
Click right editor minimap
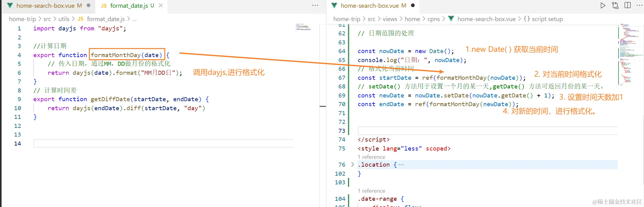point(631,54)
